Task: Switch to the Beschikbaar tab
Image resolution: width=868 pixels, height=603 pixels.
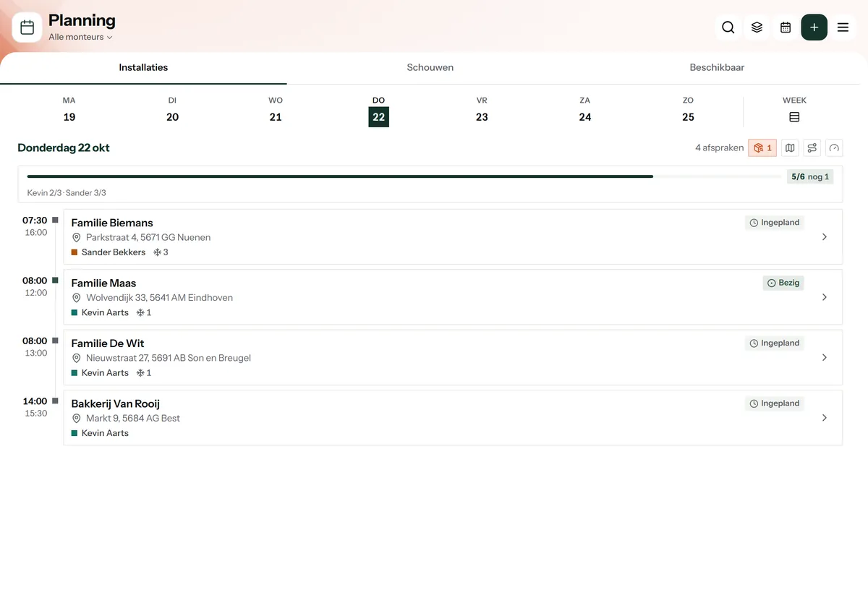Action: tap(717, 68)
